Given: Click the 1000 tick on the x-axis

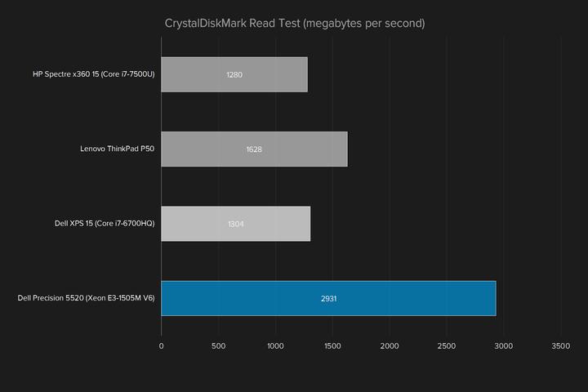Looking at the screenshot, I should tap(275, 345).
